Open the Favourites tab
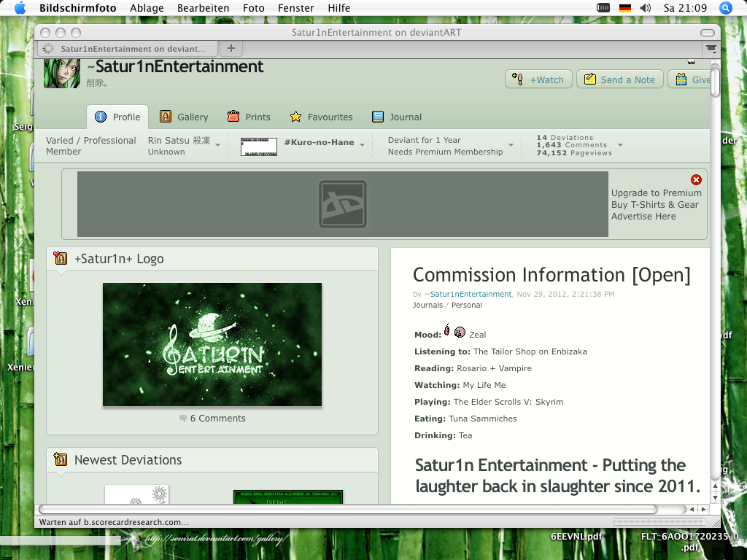The image size is (747, 560). (x=321, y=117)
